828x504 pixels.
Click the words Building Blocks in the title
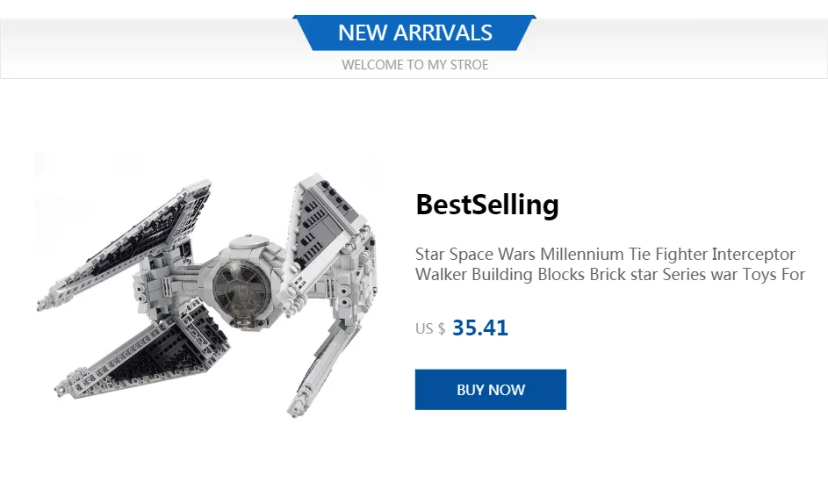(x=520, y=275)
